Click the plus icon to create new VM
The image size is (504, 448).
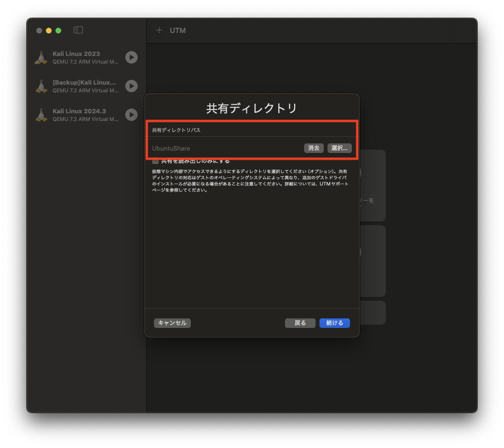[159, 30]
